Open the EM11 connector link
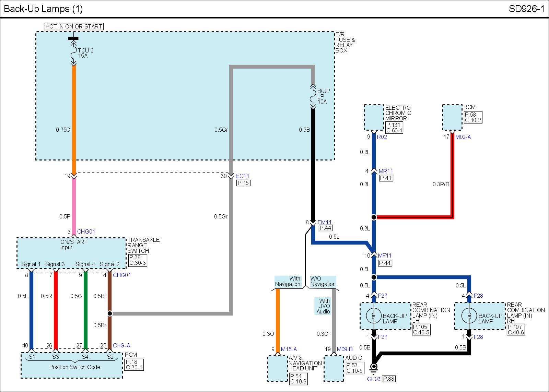 pyautogui.click(x=325, y=222)
